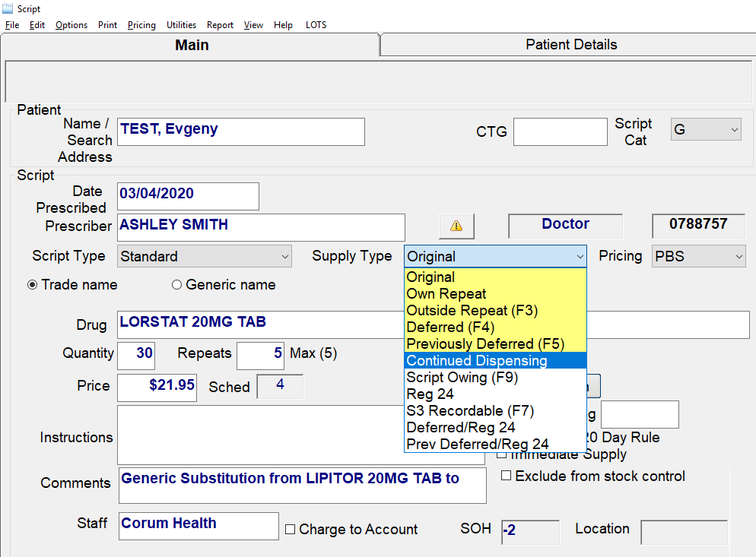Screen dimensions: 756x557
Task: Pick Script Owing (F9) supply type
Action: pos(462,377)
